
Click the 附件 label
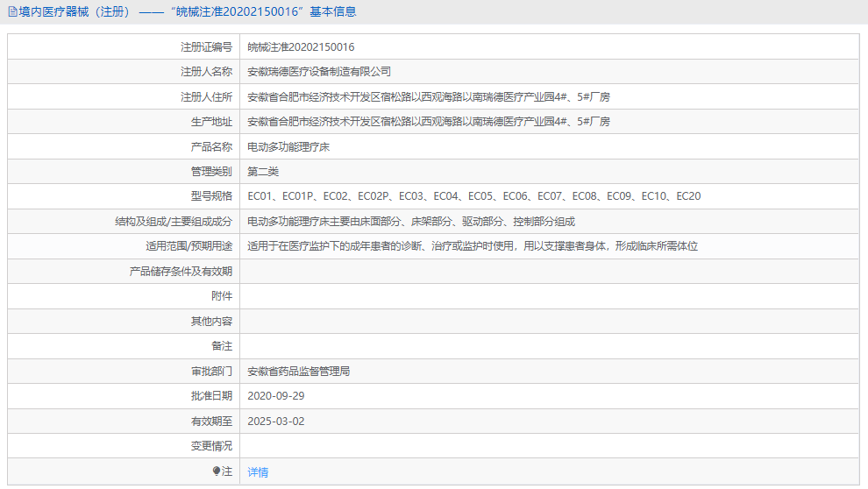[x=222, y=296]
